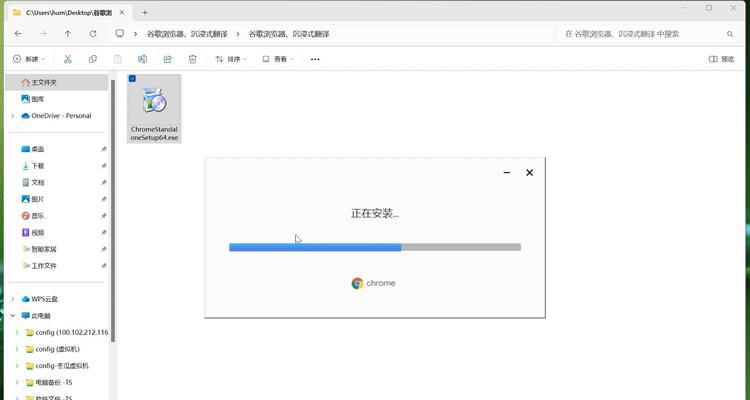Viewport: 750px width, 400px height.
Task: Open a new File Explorer tab
Action: [144, 13]
